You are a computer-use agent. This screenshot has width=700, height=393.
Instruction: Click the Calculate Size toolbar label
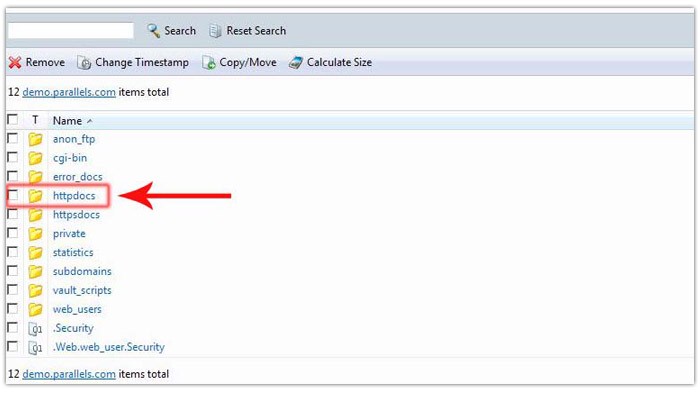click(x=339, y=63)
